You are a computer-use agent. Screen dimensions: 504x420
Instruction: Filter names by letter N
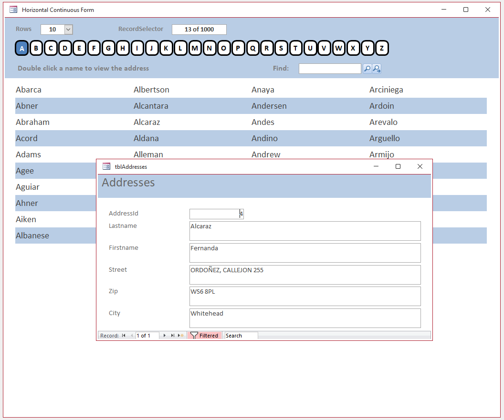click(x=209, y=48)
